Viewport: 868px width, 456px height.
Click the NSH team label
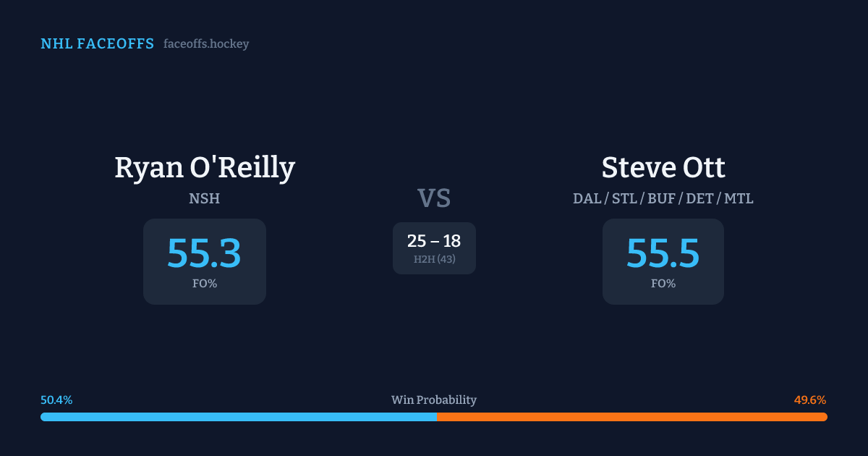click(205, 198)
